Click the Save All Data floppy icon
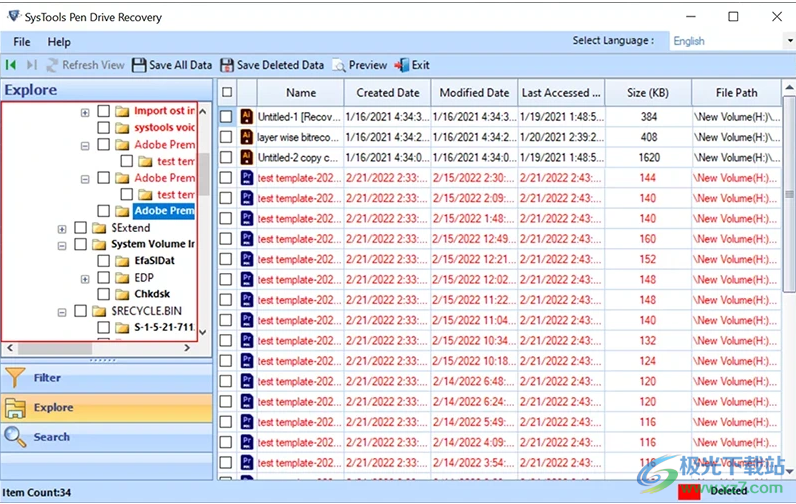Screen dimensions: 796x504 tap(139, 65)
